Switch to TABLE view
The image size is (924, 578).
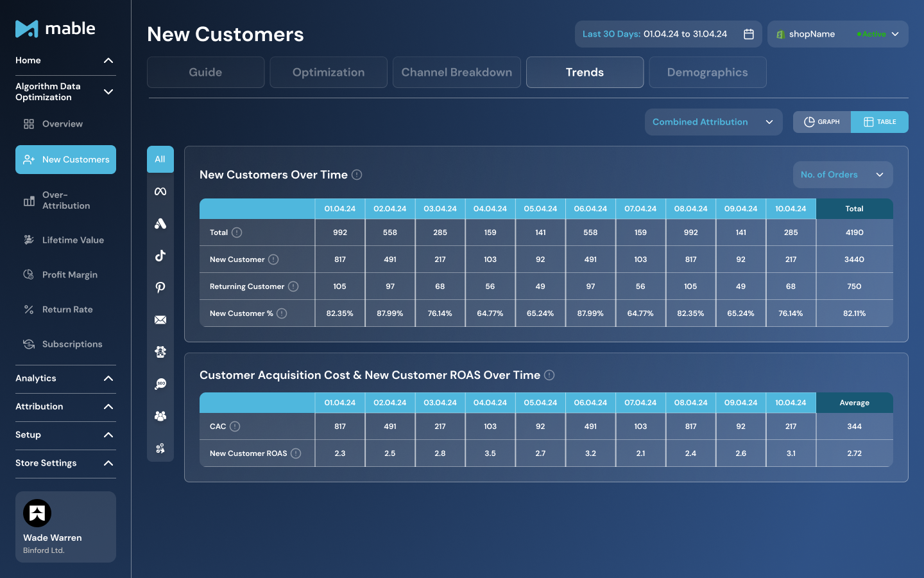[x=880, y=122]
